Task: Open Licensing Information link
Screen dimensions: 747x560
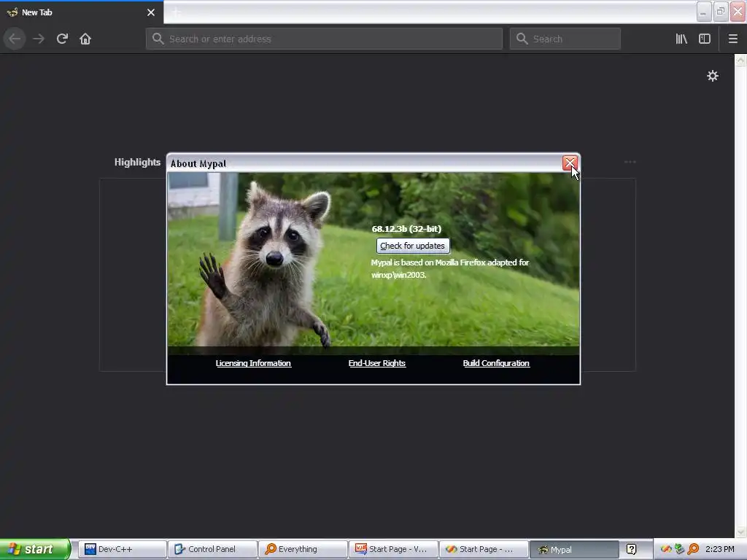Action: coord(253,363)
